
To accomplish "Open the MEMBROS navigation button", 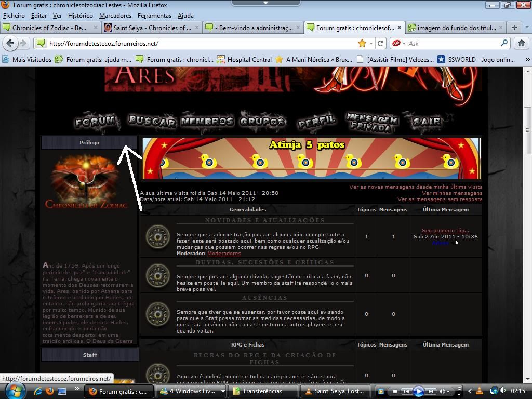I will (x=207, y=121).
